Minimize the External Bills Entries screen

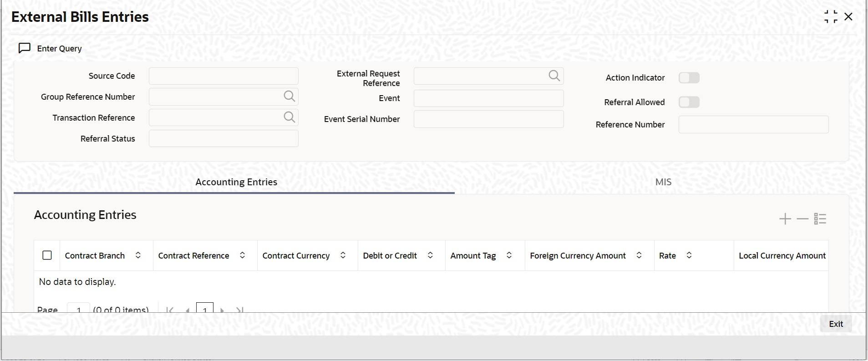[x=831, y=17]
